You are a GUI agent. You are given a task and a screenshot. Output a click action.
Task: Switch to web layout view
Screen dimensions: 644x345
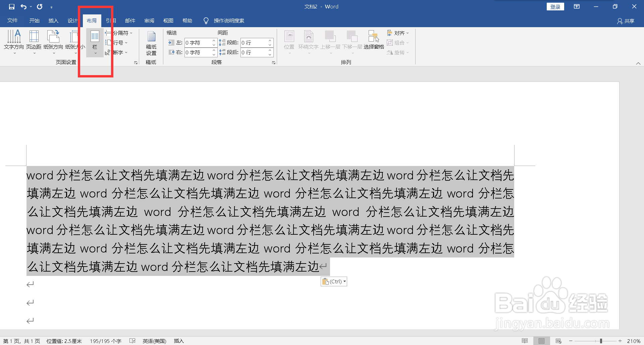558,341
